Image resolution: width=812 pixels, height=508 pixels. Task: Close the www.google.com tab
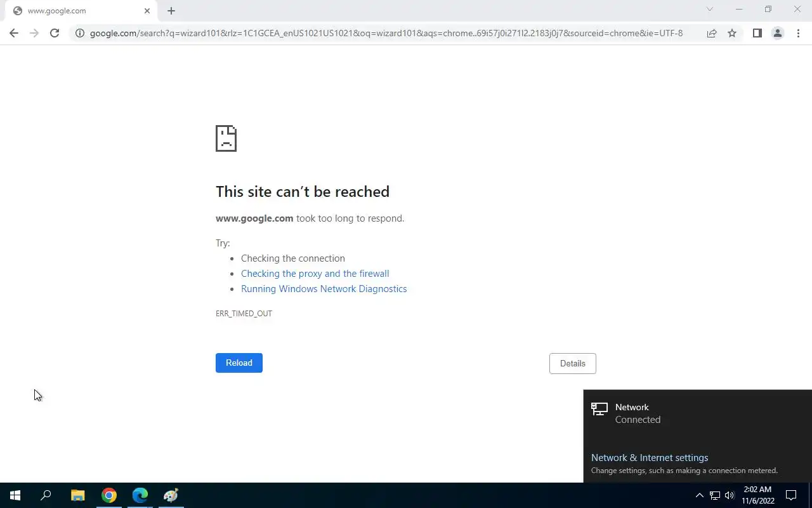pos(147,11)
